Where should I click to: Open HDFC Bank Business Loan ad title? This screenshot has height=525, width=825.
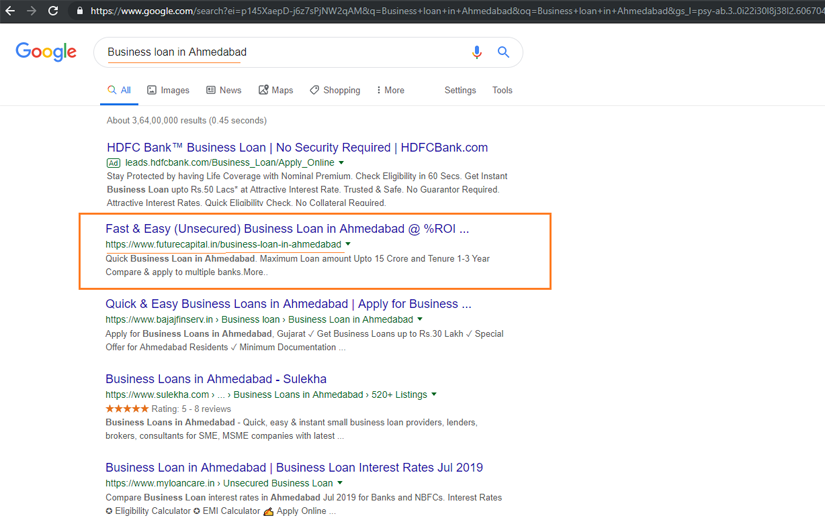pos(297,147)
